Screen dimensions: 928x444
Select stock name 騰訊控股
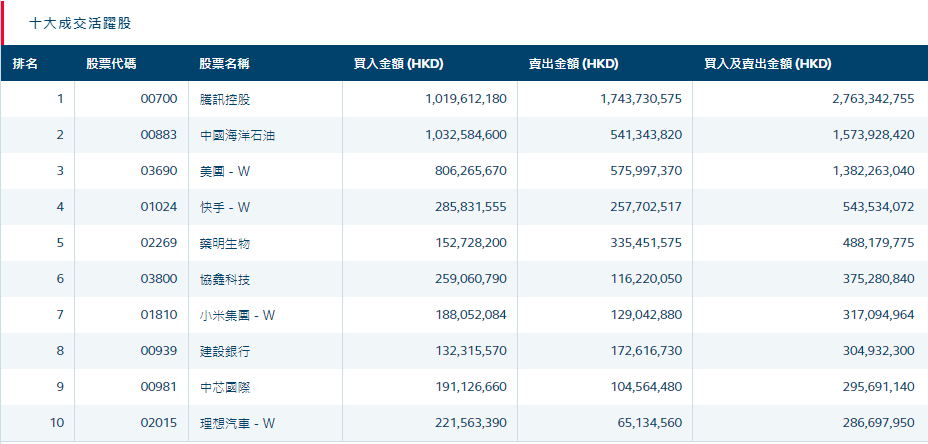pyautogui.click(x=225, y=99)
